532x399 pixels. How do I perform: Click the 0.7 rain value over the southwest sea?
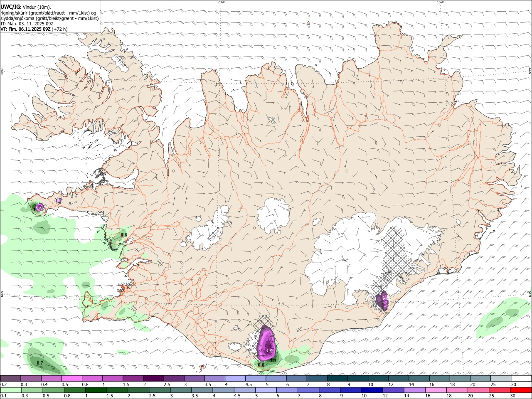point(40,363)
